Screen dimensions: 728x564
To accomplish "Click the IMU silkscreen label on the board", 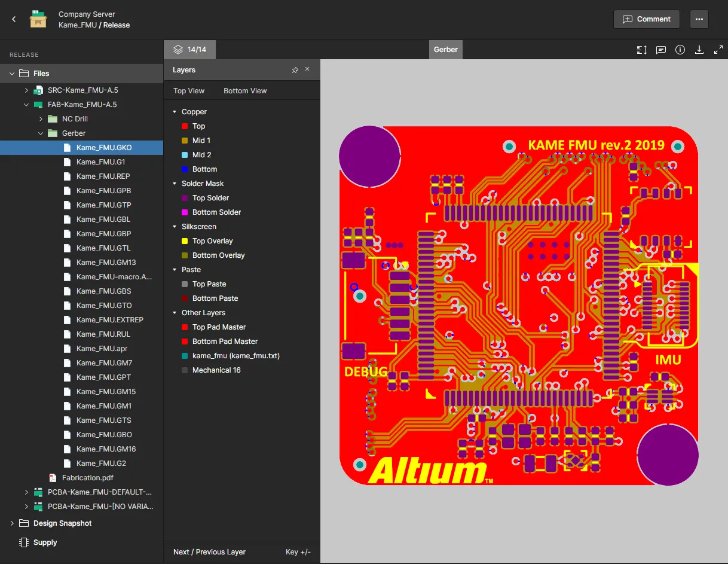I will (668, 360).
